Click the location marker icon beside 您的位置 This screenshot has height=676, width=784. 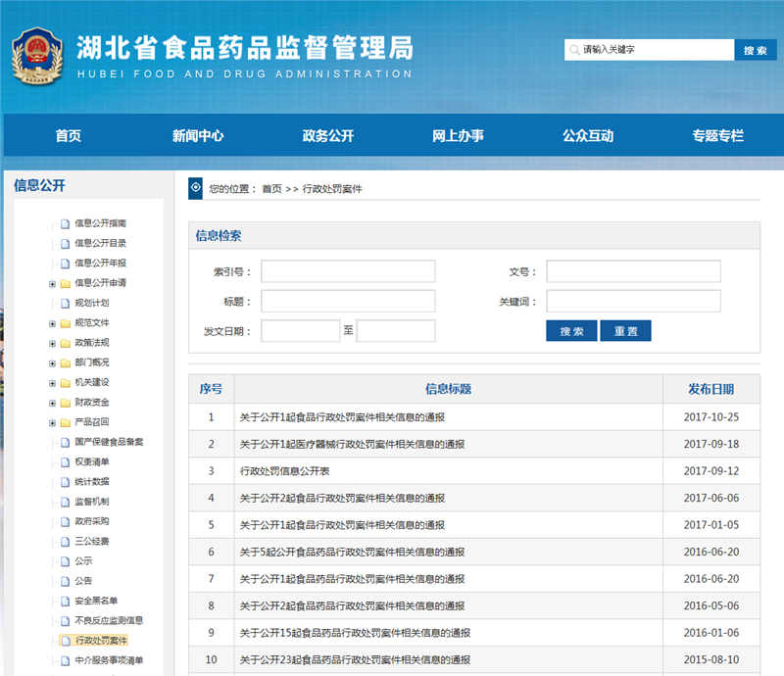coord(196,187)
